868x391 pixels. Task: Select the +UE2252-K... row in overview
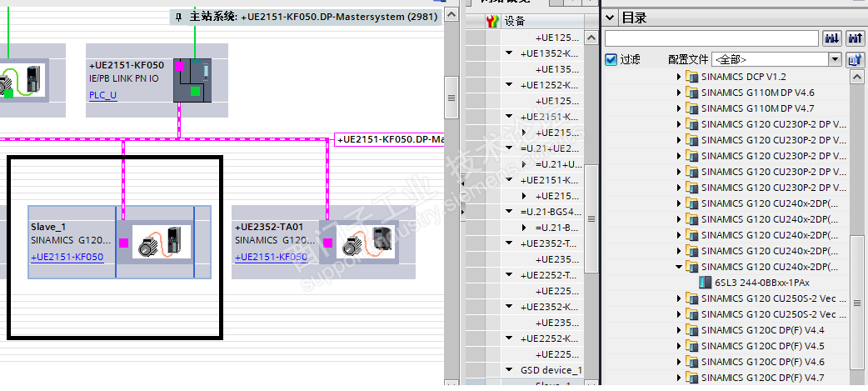point(550,338)
